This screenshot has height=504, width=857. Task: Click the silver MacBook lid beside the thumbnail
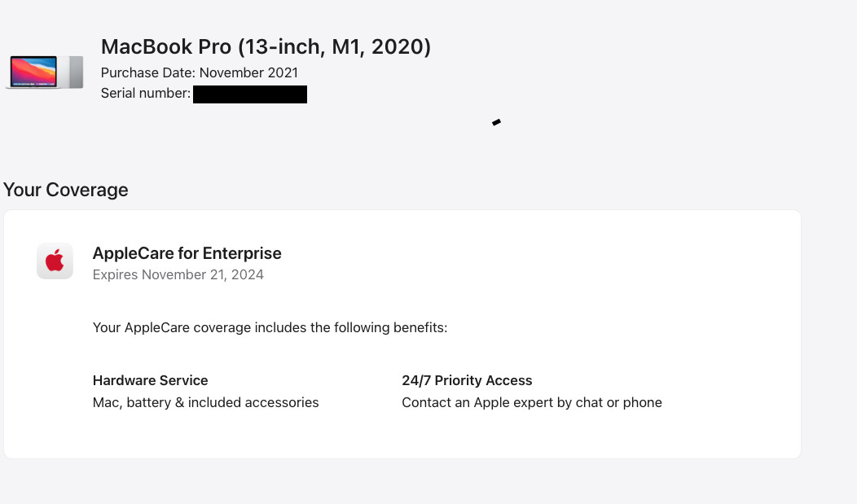74,72
